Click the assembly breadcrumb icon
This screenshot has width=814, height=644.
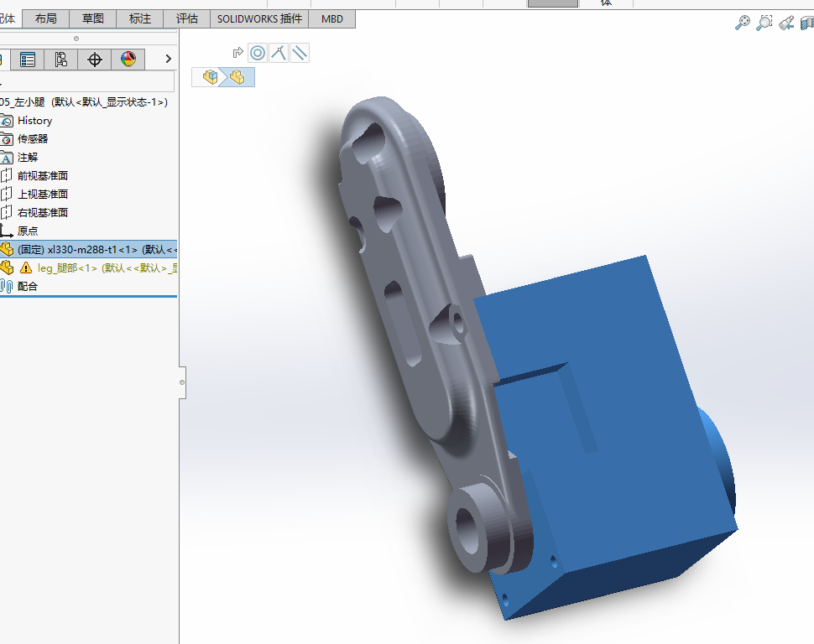pos(210,77)
